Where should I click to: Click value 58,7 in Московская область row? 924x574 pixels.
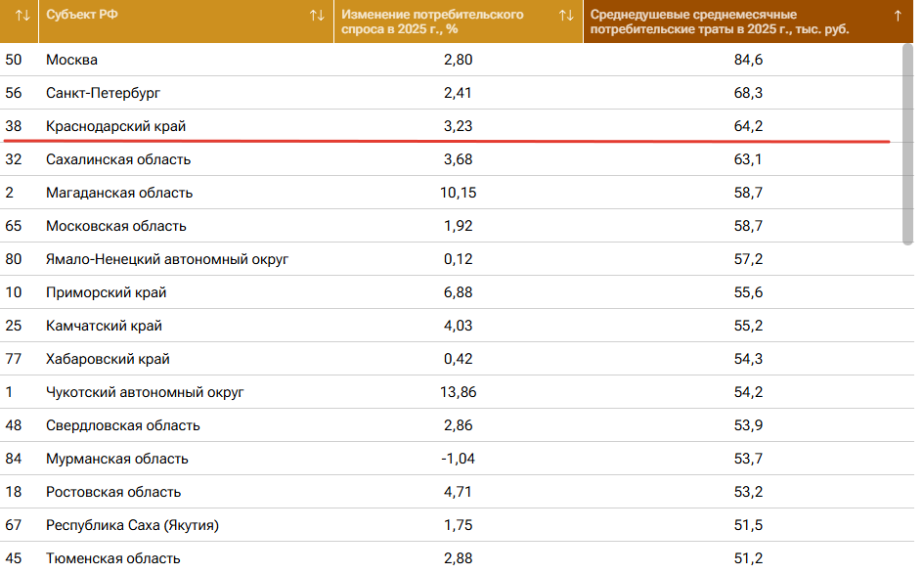(x=748, y=226)
